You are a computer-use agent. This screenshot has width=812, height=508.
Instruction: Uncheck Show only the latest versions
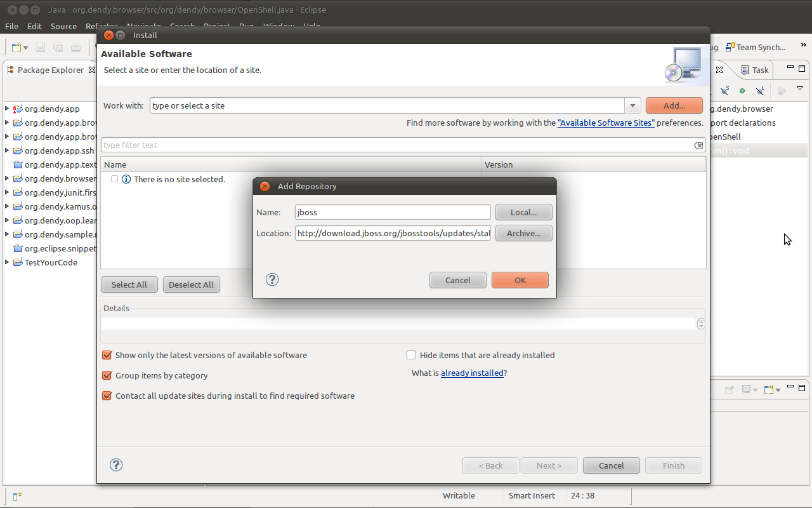(107, 355)
